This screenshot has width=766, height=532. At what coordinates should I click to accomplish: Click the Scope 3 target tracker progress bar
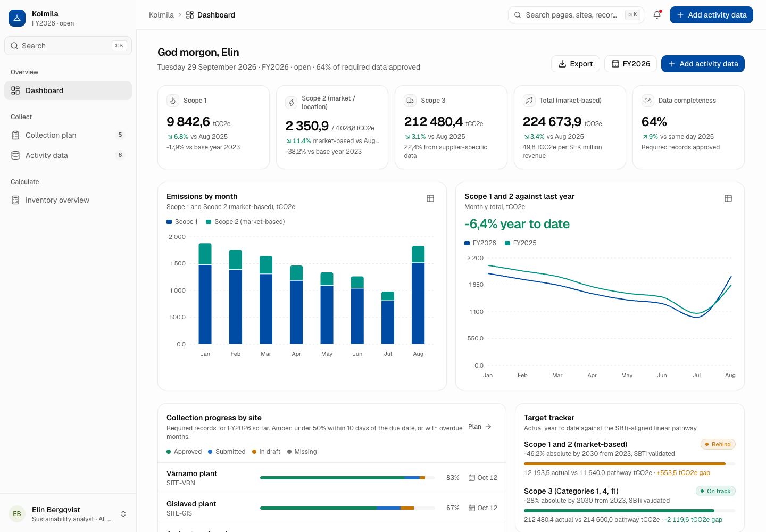pyautogui.click(x=630, y=511)
